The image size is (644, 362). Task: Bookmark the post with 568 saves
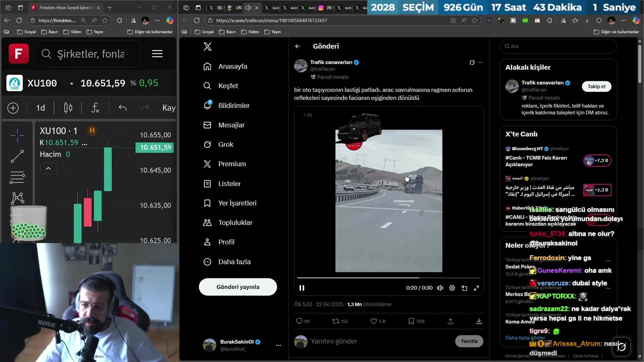tap(417, 321)
